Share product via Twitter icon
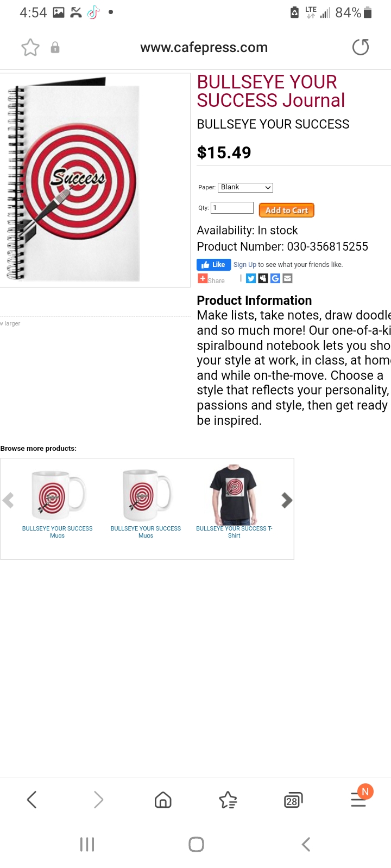 251,278
